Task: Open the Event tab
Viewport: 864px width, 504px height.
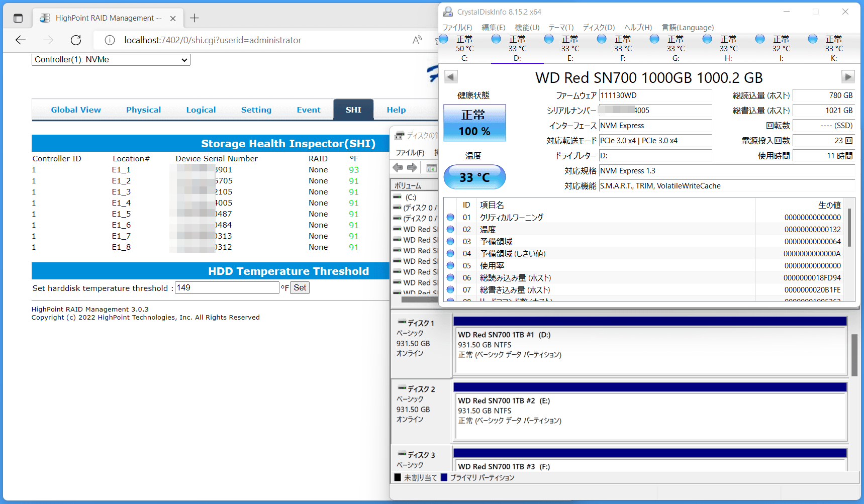Action: coord(309,110)
